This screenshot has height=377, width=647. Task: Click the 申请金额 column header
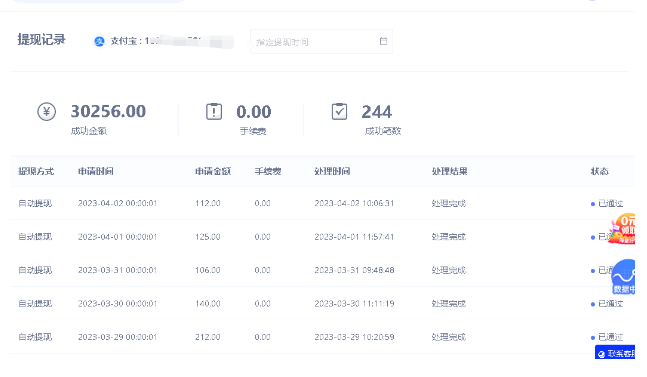coord(213,171)
